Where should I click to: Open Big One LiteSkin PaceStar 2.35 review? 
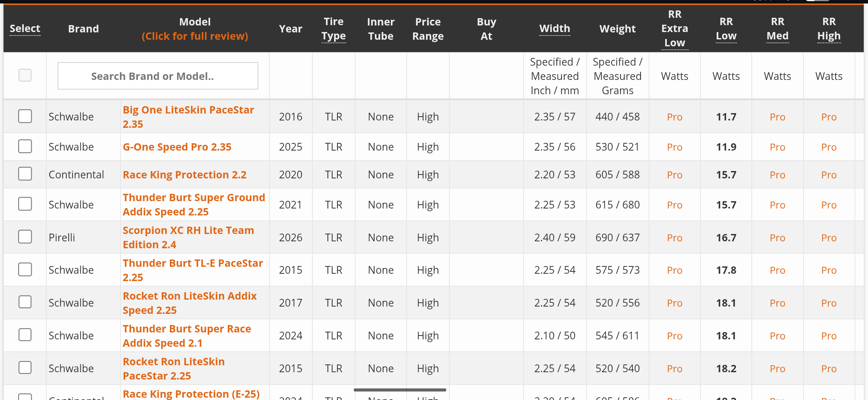point(188,117)
